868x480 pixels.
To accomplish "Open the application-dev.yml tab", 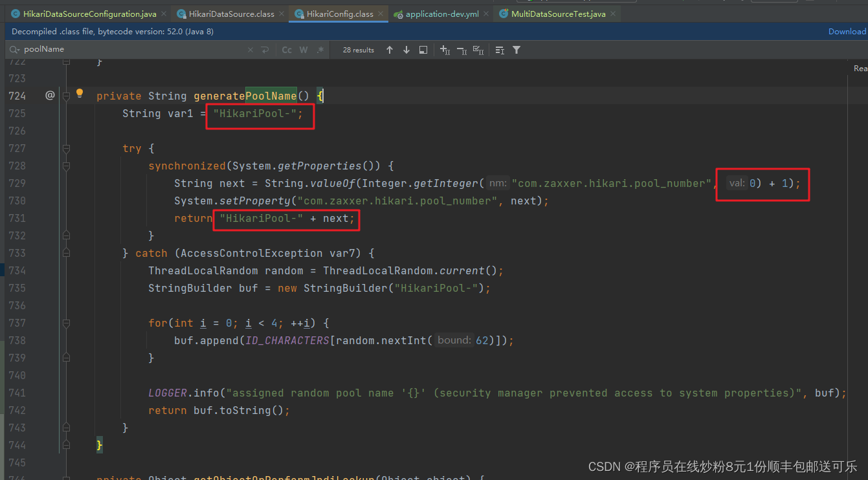I will click(x=441, y=14).
